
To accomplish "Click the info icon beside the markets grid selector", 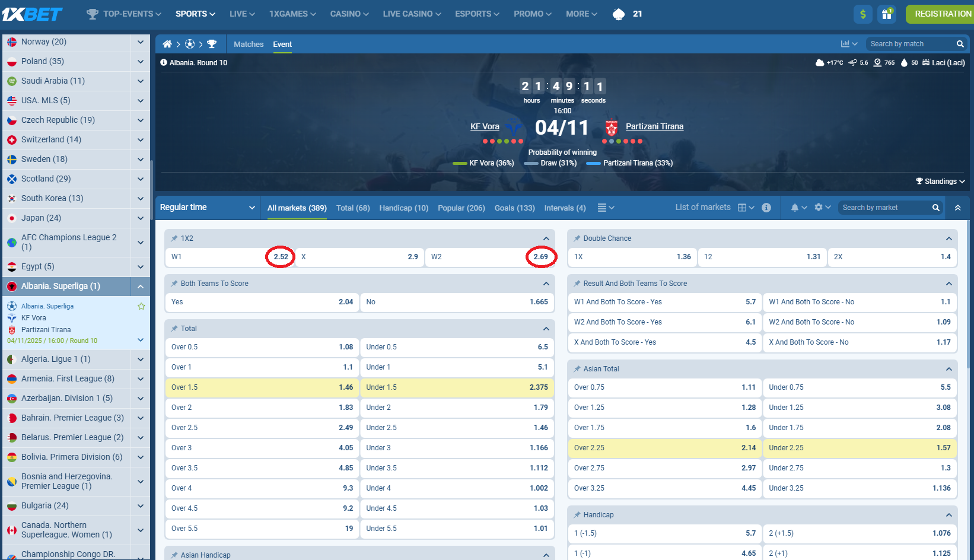I will pyautogui.click(x=766, y=208).
